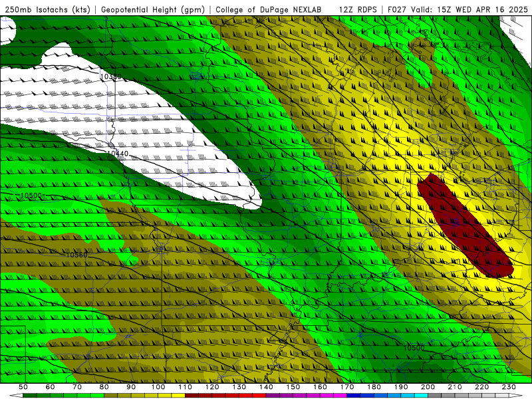Click the '12Z RDPS' model run label

pyautogui.click(x=358, y=10)
